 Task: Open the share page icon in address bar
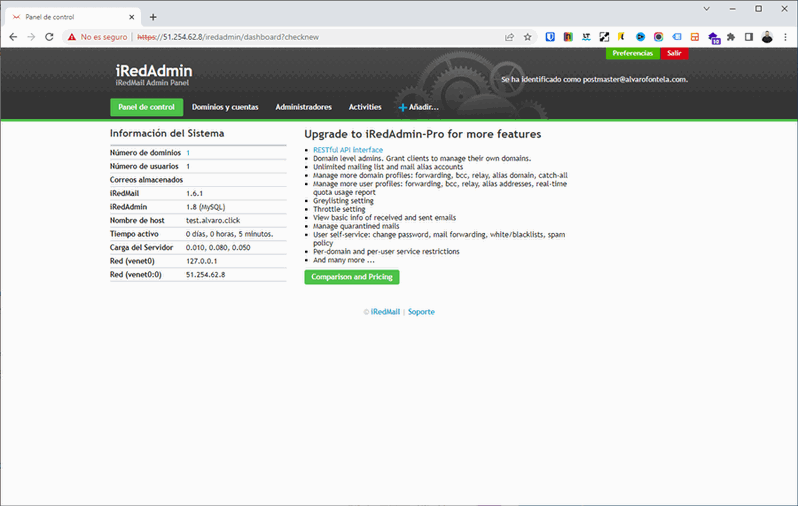pyautogui.click(x=509, y=37)
